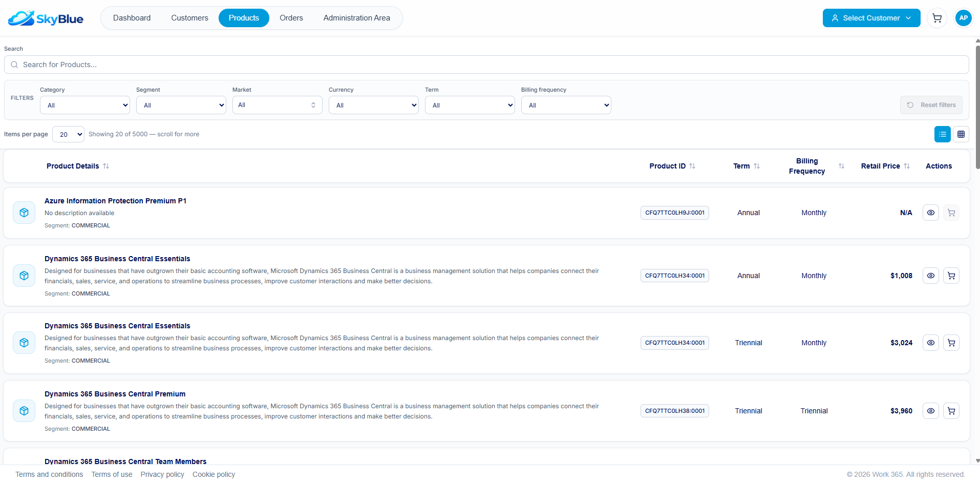Go to the Orders tab
The height and width of the screenshot is (483, 980).
(x=291, y=18)
